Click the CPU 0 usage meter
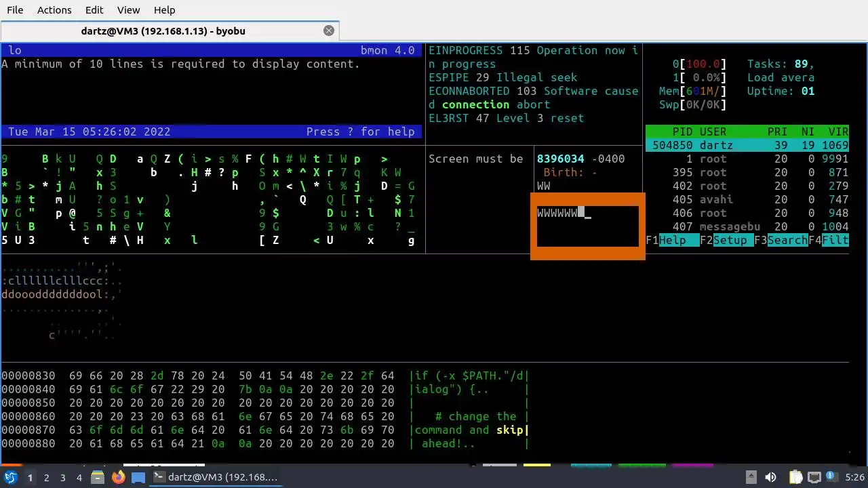Viewport: 868px width, 488px height. (x=699, y=64)
